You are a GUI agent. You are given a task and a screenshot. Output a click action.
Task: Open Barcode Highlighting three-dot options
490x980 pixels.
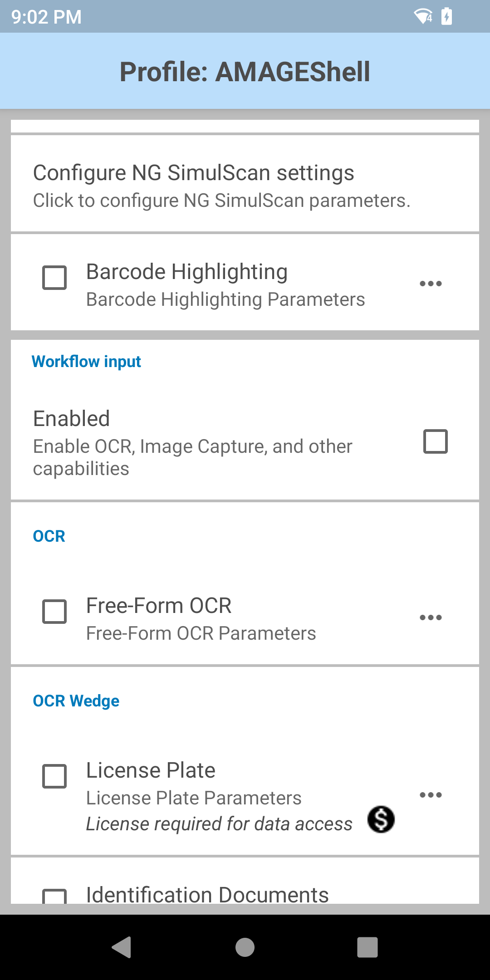coord(430,284)
